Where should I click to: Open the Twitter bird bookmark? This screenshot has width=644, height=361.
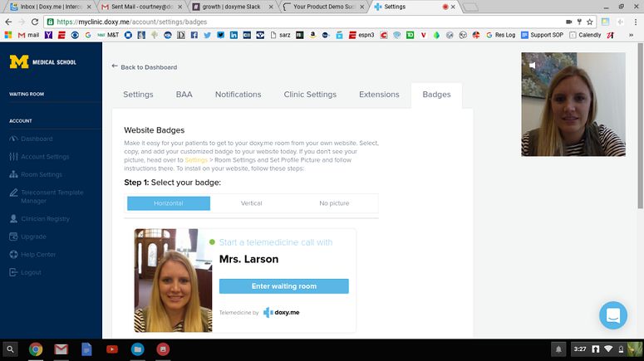pyautogui.click(x=207, y=36)
